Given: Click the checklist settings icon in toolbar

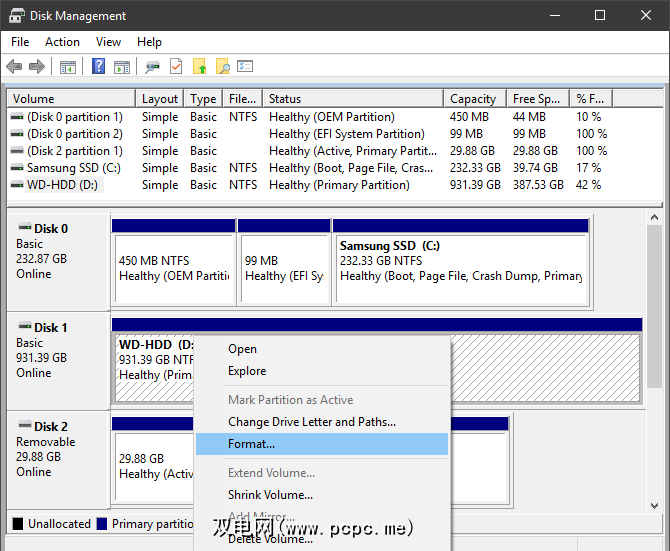Looking at the screenshot, I should 245,67.
